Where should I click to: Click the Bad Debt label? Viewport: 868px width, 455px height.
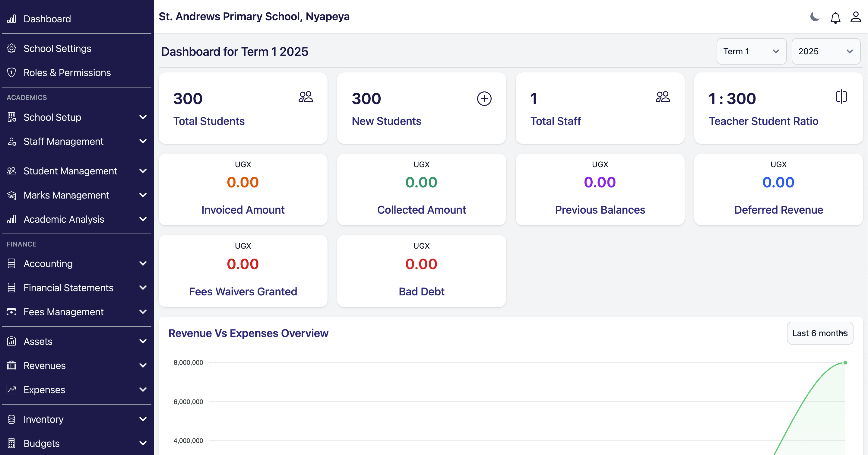422,291
